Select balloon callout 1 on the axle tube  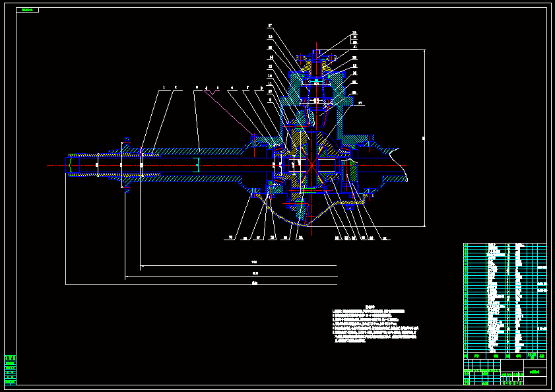click(x=163, y=86)
